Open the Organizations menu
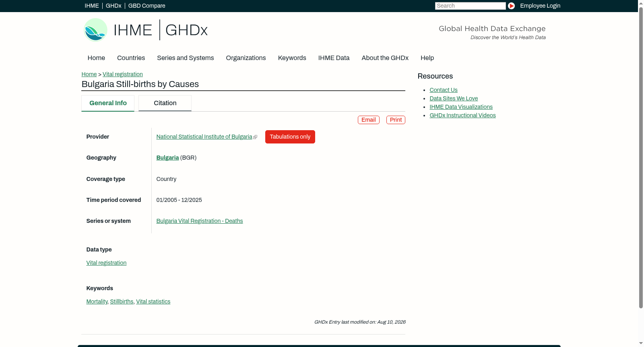Screen dimensions: 644x347 [x=246, y=58]
